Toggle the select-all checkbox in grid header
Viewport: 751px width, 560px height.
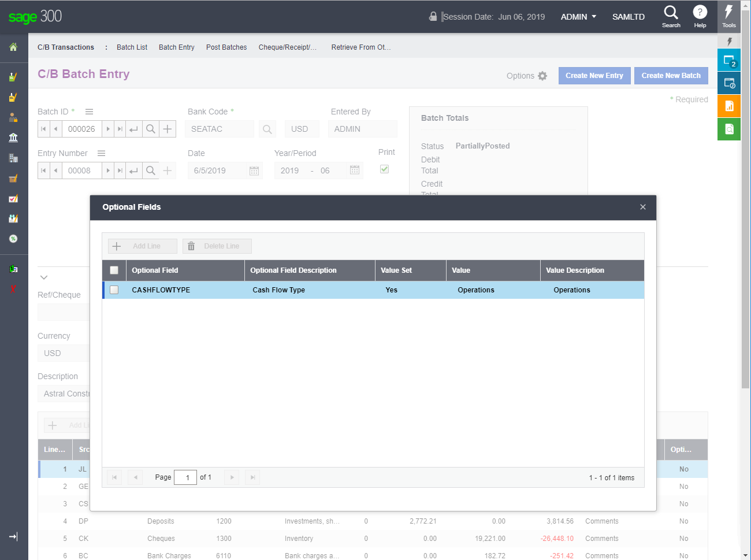[114, 270]
